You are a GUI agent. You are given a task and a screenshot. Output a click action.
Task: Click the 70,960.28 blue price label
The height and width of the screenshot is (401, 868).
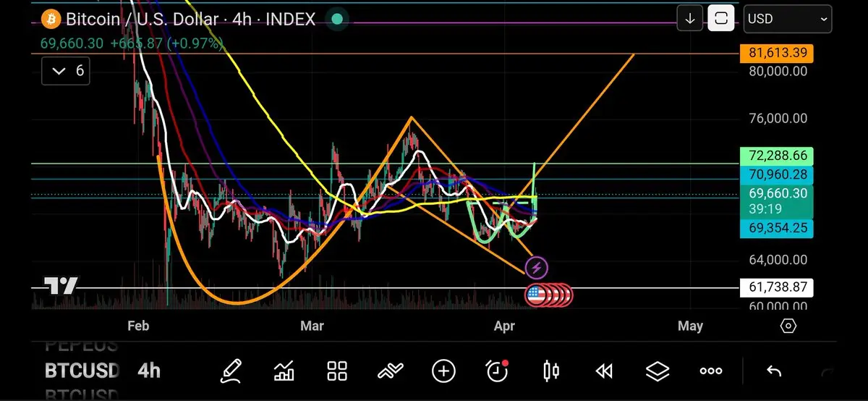point(777,174)
